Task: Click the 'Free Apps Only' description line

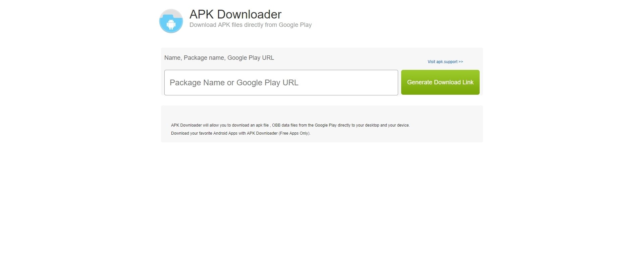Action: pyautogui.click(x=240, y=133)
